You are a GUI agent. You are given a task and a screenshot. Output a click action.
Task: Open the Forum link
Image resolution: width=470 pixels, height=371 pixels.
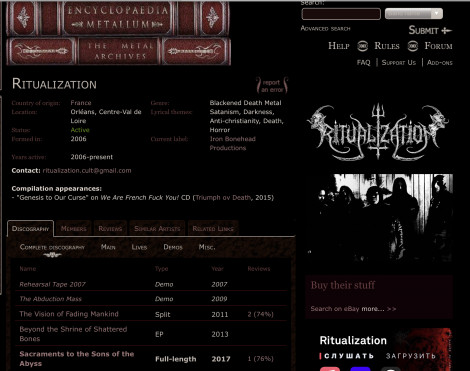click(x=438, y=46)
